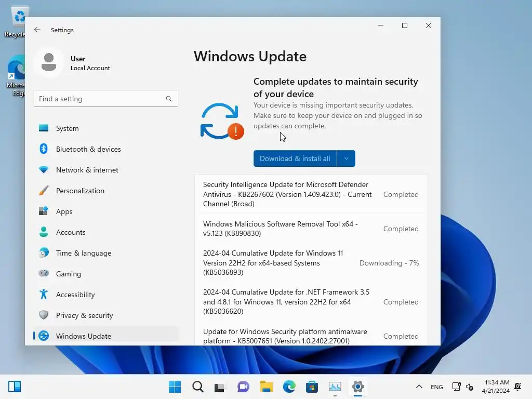532x399 pixels.
Task: Click the Downloading - 7% status text
Action: (x=389, y=263)
